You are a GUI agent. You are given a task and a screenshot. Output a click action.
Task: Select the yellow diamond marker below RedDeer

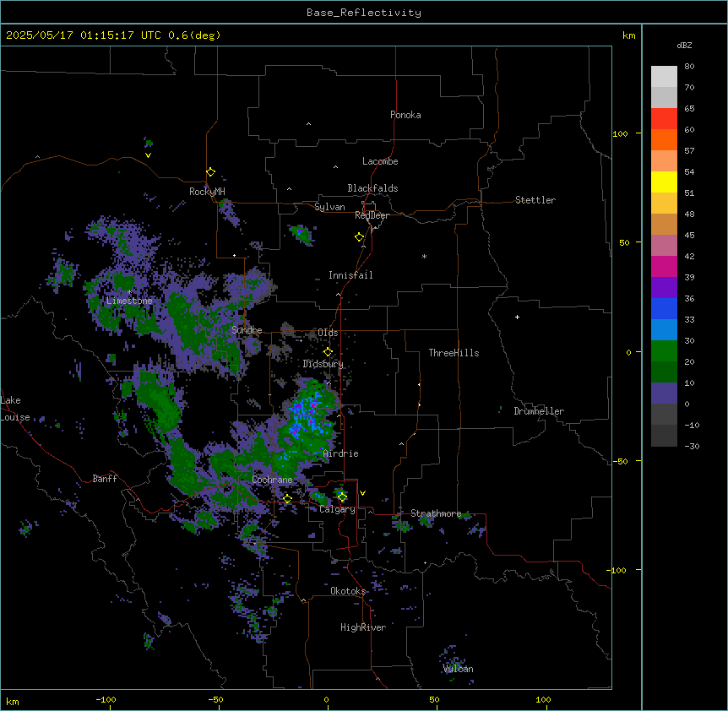[x=360, y=237]
